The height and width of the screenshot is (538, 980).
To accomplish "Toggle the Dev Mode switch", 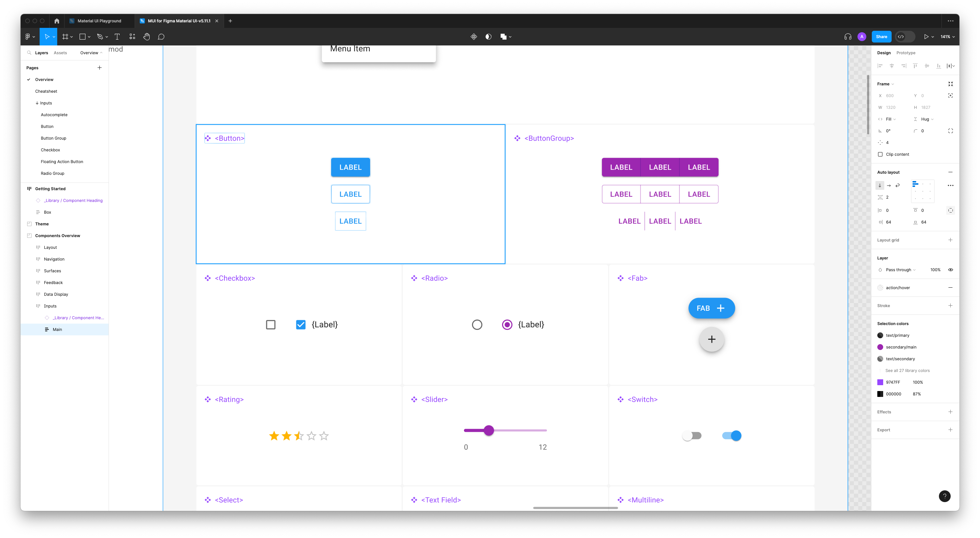I will point(905,37).
